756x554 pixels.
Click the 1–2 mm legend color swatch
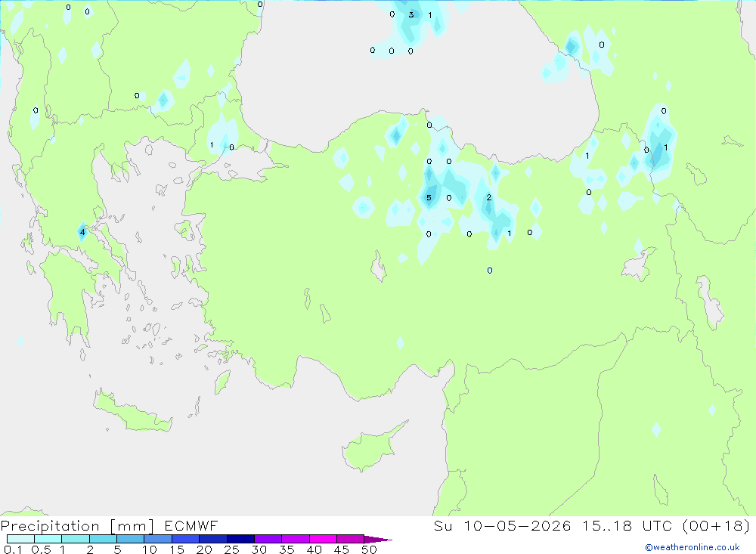[75, 539]
